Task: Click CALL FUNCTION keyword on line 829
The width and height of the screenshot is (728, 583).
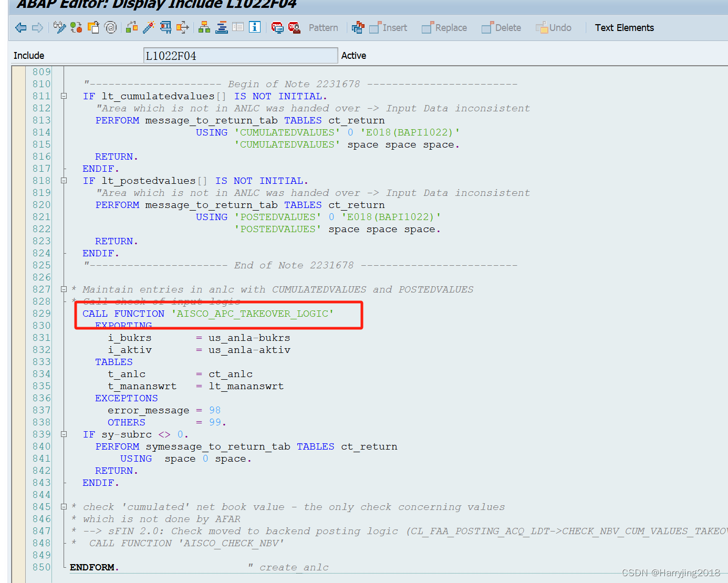Action: click(123, 314)
